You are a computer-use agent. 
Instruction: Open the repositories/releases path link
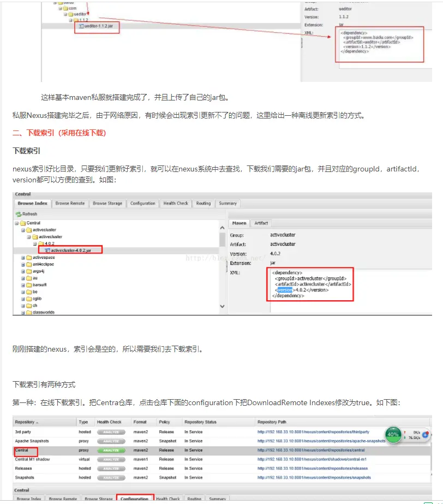pyautogui.click(x=313, y=469)
